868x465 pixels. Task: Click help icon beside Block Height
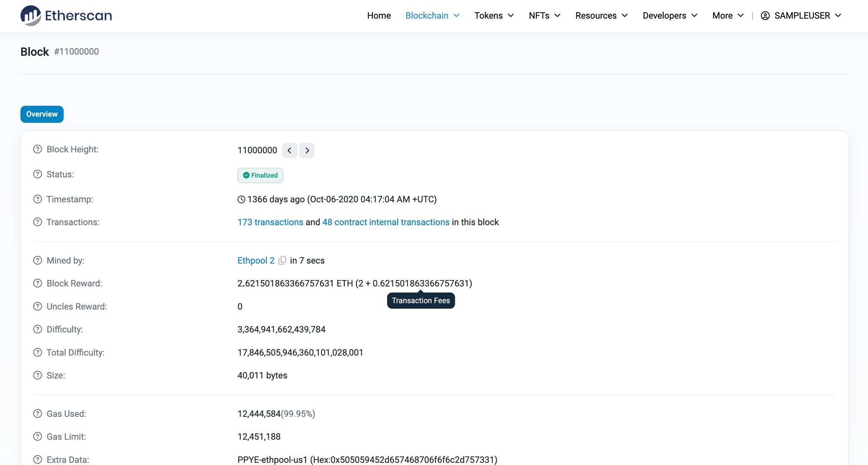point(38,149)
